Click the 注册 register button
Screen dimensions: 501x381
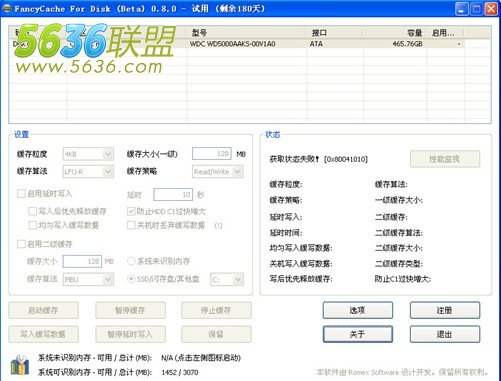pyautogui.click(x=445, y=310)
